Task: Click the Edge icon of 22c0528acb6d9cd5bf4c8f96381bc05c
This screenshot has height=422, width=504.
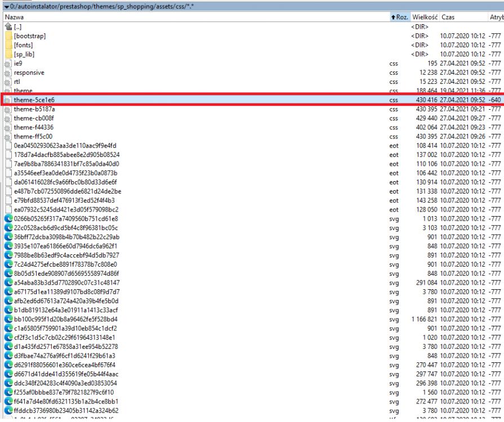Action: click(x=8, y=228)
